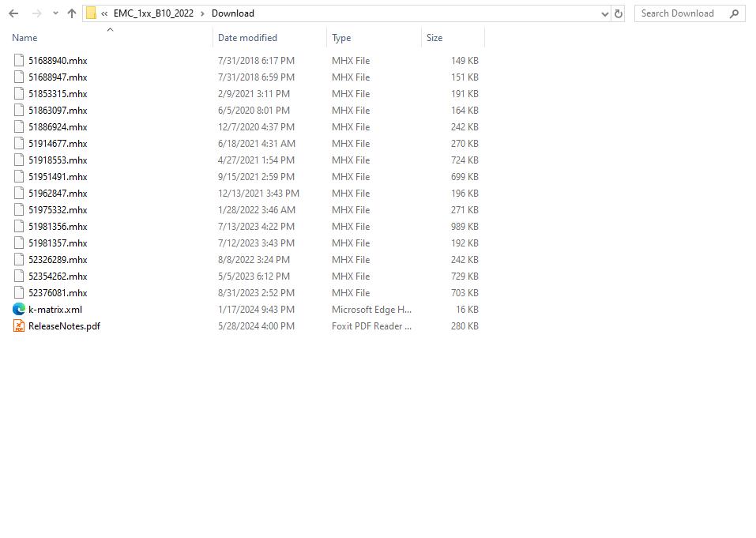Click the 16 KB size cell
This screenshot has width=756, height=538.
pyautogui.click(x=467, y=310)
